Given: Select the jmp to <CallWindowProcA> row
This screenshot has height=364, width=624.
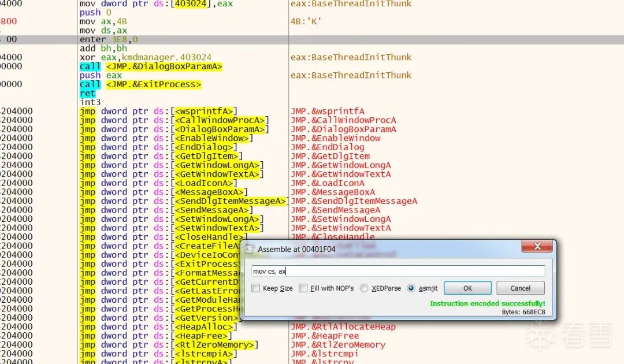Looking at the screenshot, I should (x=174, y=120).
